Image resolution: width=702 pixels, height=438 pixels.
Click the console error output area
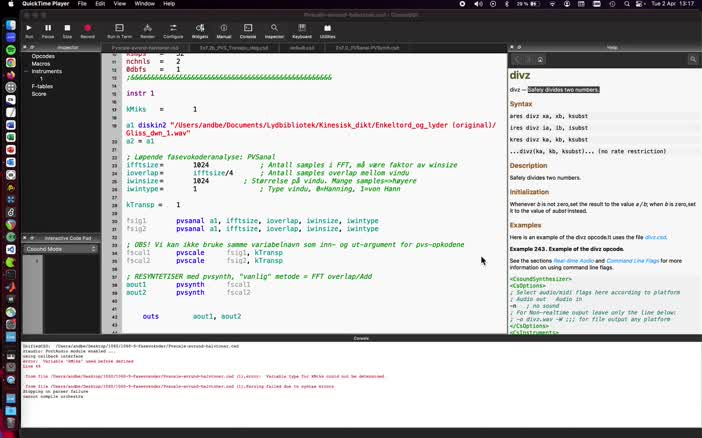pyautogui.click(x=361, y=384)
